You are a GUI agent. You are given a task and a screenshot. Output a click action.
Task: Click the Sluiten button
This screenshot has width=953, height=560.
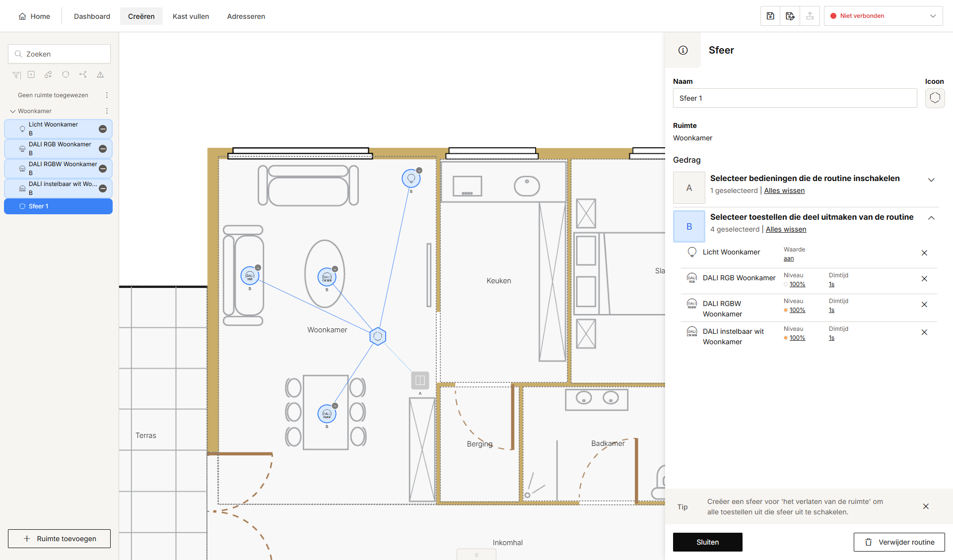(707, 542)
